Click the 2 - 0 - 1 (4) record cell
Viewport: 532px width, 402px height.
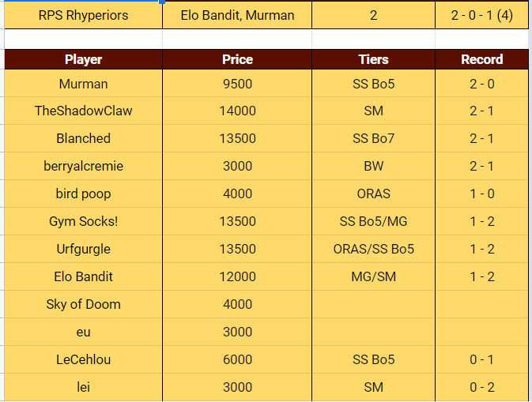pos(481,15)
